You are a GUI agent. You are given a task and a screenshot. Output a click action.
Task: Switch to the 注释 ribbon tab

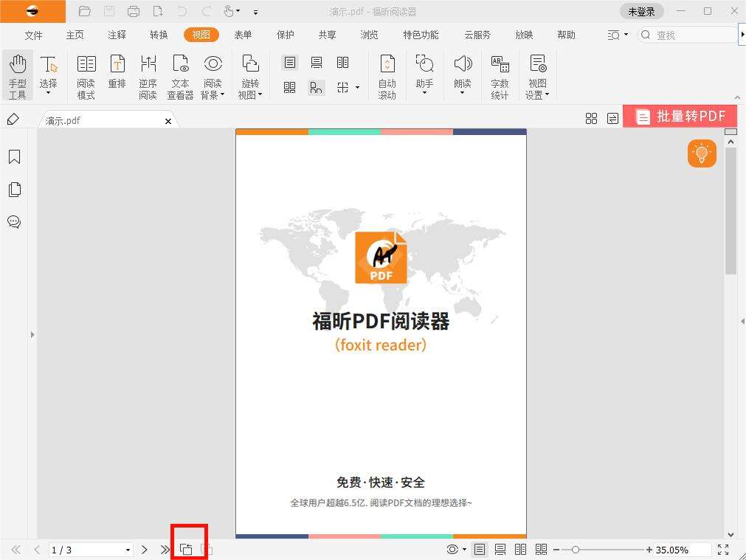coord(116,35)
